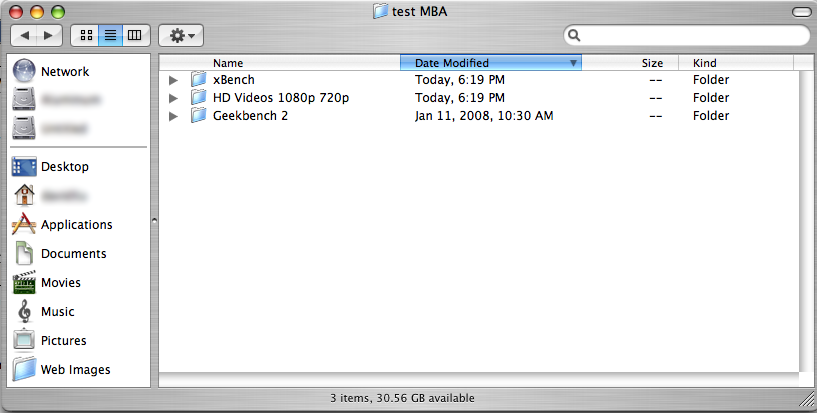Expand the xBench folder
Viewport: 817px width, 413px height.
(174, 80)
